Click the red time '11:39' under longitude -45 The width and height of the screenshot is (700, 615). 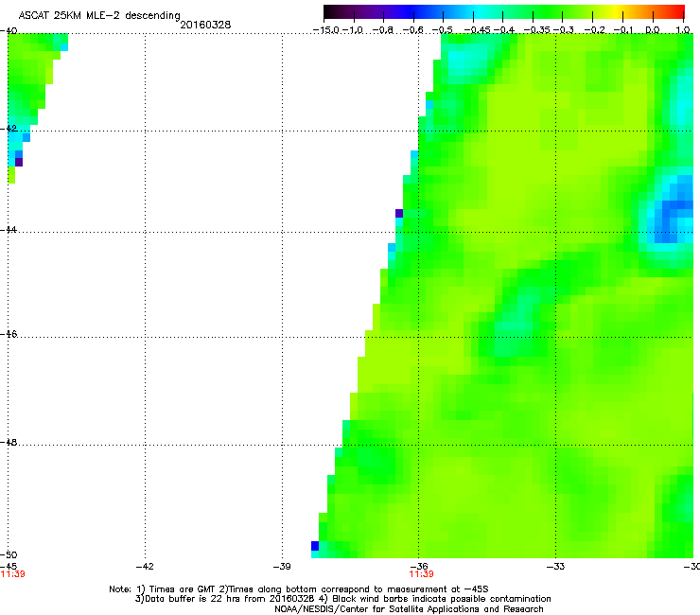tap(12, 574)
